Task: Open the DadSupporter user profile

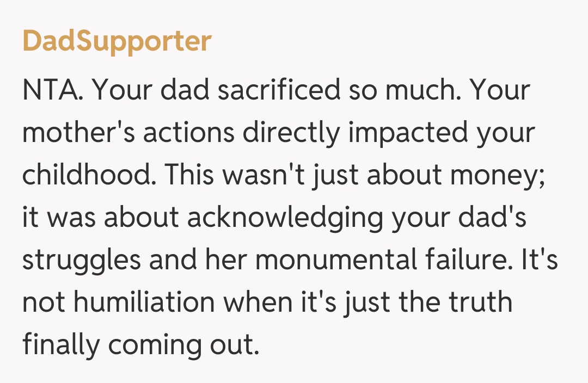Action: pyautogui.click(x=117, y=41)
